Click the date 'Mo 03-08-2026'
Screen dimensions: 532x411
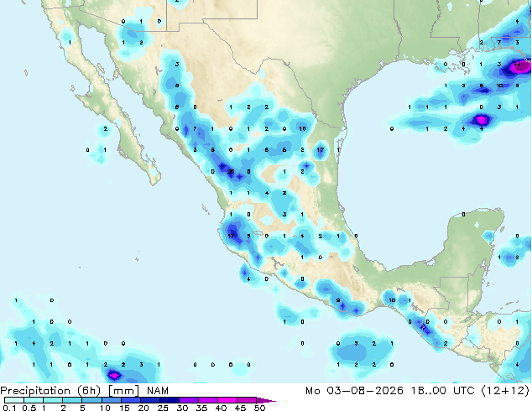point(354,391)
